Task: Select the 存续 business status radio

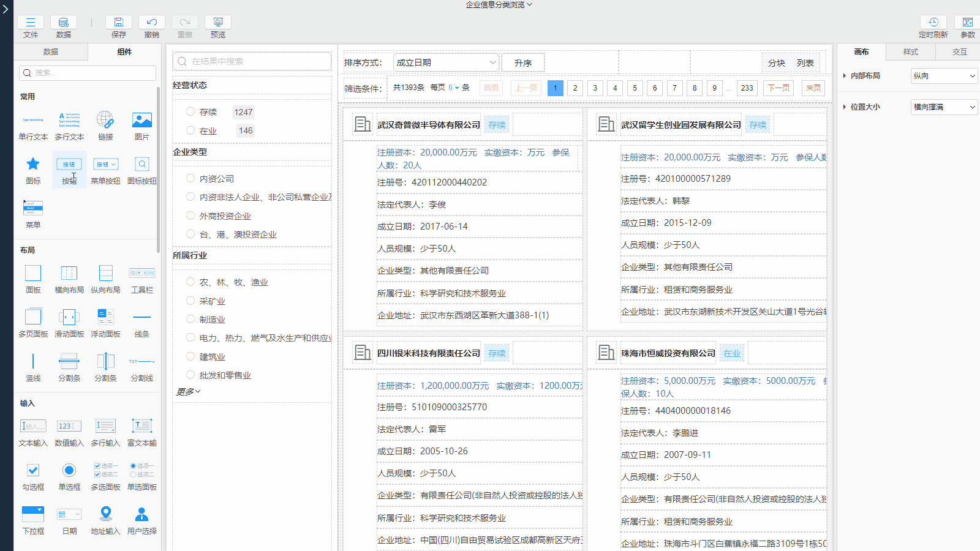Action: (x=191, y=112)
